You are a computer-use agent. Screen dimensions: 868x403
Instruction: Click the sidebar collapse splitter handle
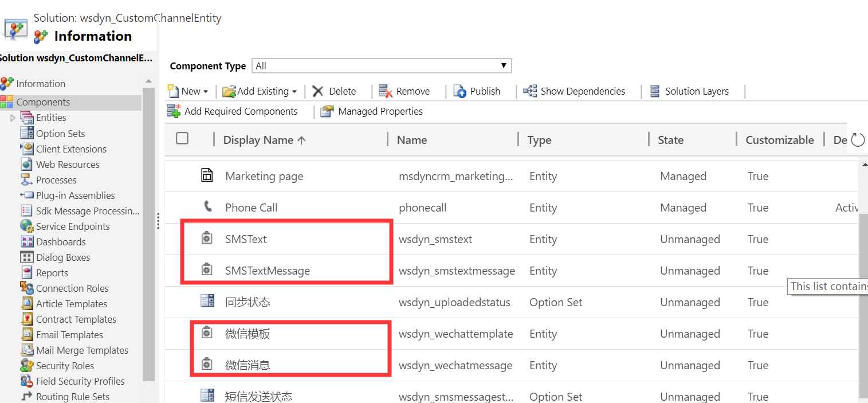click(158, 221)
